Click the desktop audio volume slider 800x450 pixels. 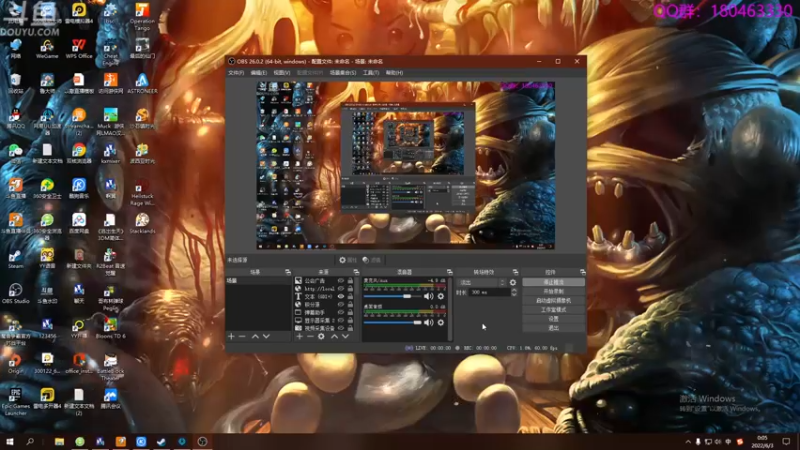click(392, 322)
